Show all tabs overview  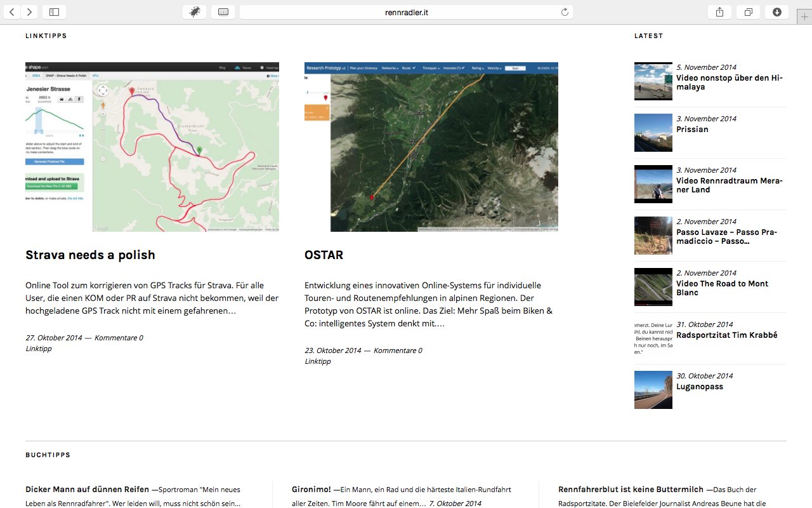click(x=748, y=12)
